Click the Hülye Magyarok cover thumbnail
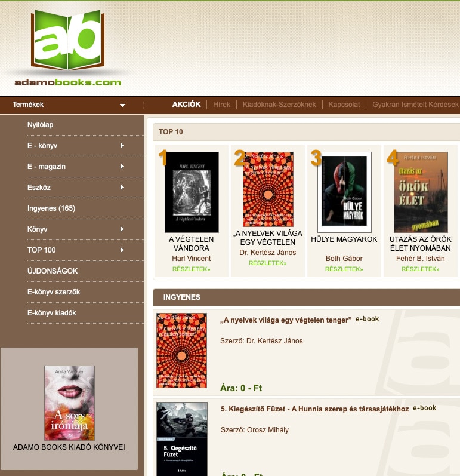 coord(344,192)
